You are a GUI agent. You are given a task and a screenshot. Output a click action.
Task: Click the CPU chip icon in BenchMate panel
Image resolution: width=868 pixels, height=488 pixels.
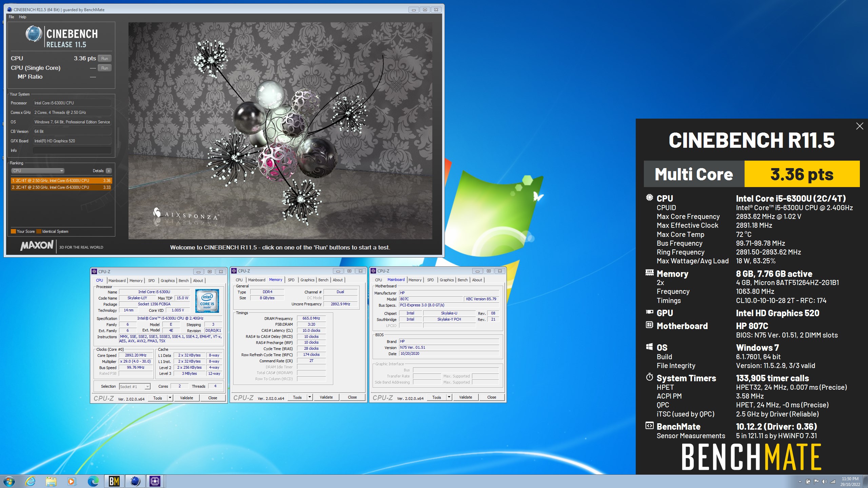pyautogui.click(x=649, y=198)
